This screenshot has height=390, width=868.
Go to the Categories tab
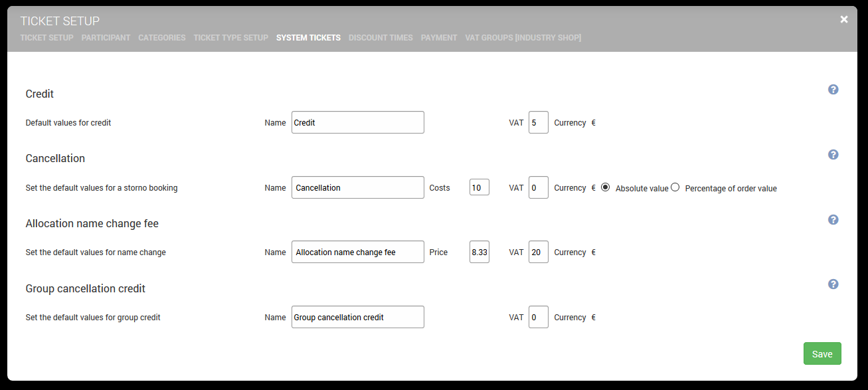pos(162,38)
